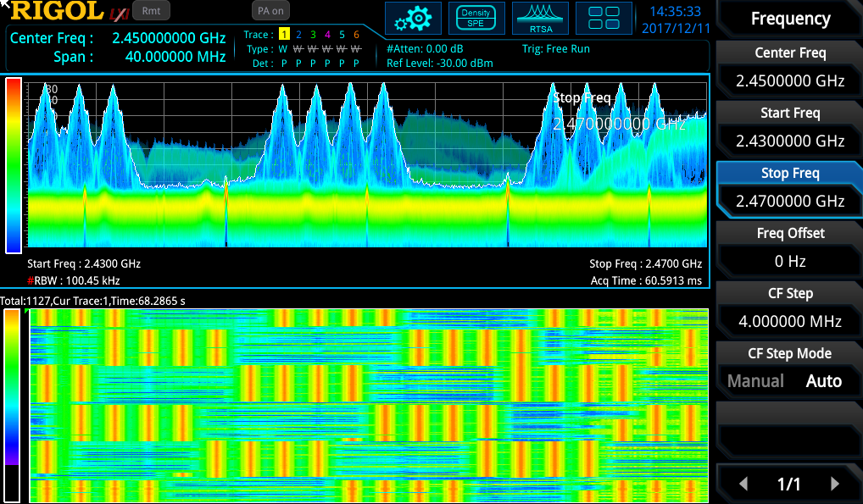Click the green marker atop the spectrogram
The height and width of the screenshot is (504, 863).
click(x=26, y=312)
